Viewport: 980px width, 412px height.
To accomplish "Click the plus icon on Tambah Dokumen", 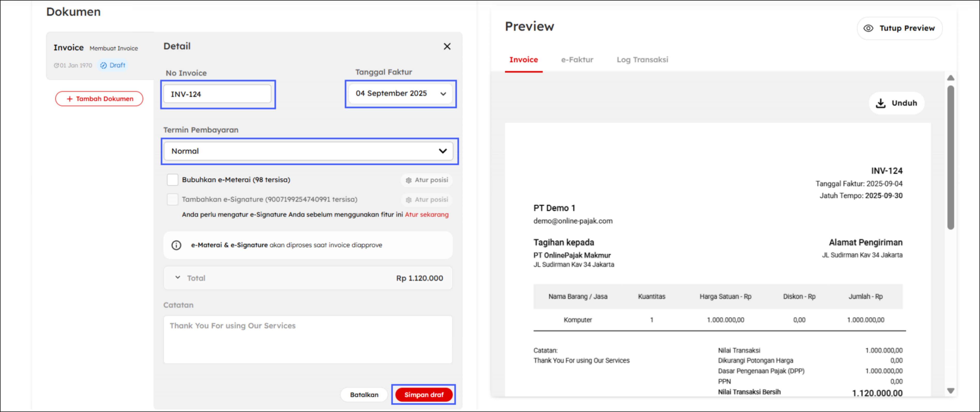I will click(x=70, y=99).
